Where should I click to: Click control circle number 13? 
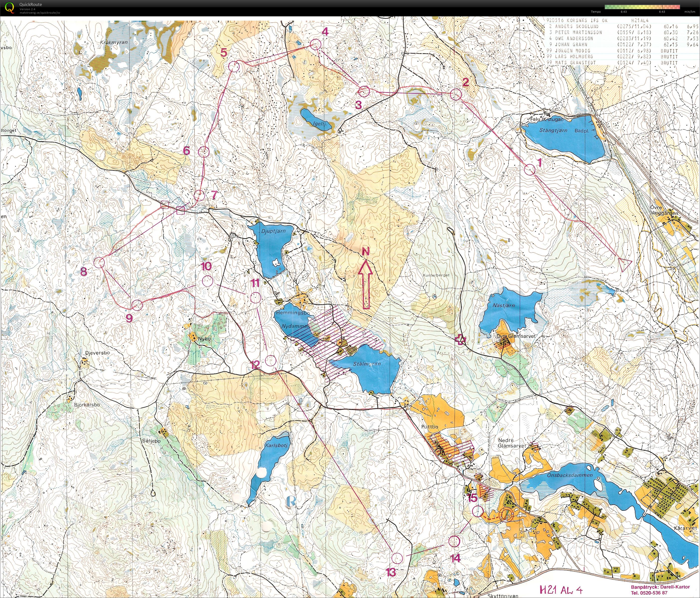point(397,558)
